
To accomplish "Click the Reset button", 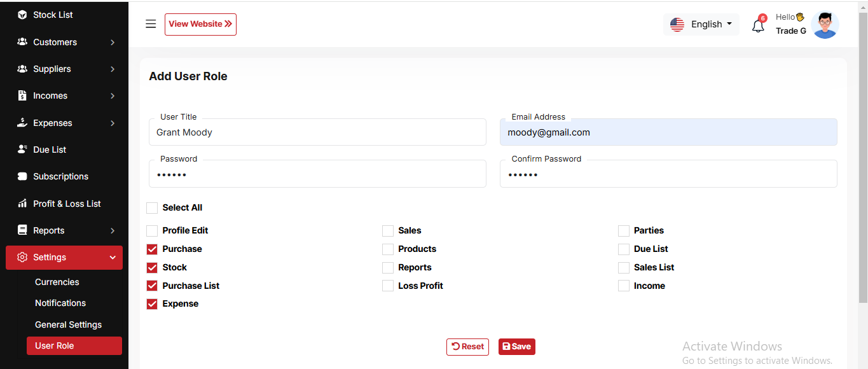I will [x=467, y=347].
